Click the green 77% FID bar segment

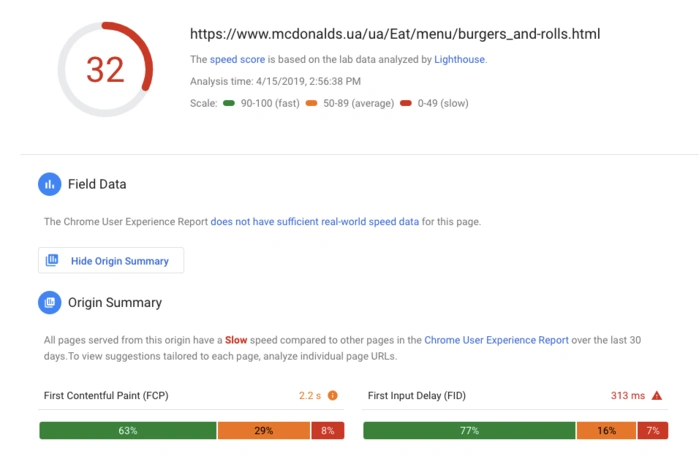[x=469, y=430]
